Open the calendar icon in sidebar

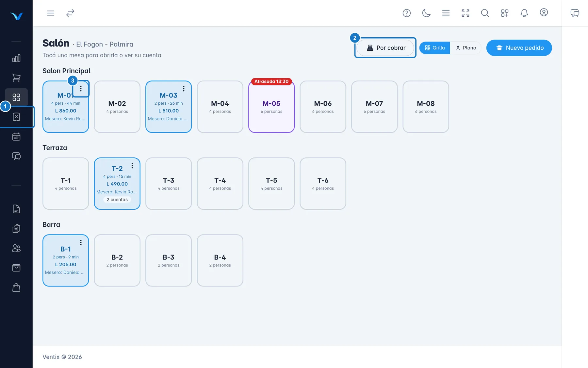tap(16, 136)
